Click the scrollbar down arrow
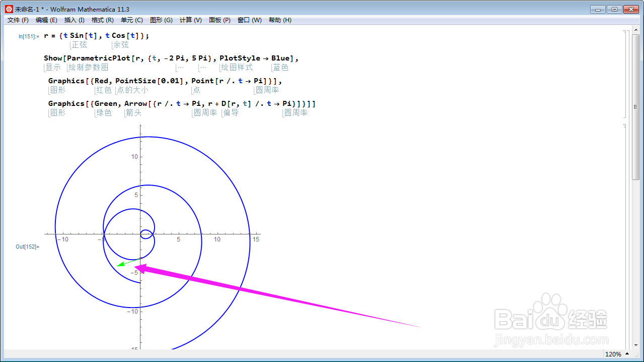 636,345
